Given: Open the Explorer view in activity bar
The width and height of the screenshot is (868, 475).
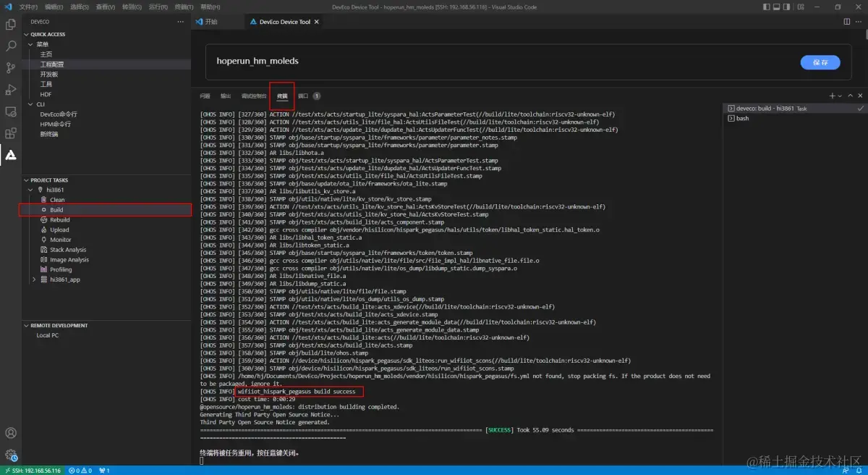Looking at the screenshot, I should [x=11, y=25].
